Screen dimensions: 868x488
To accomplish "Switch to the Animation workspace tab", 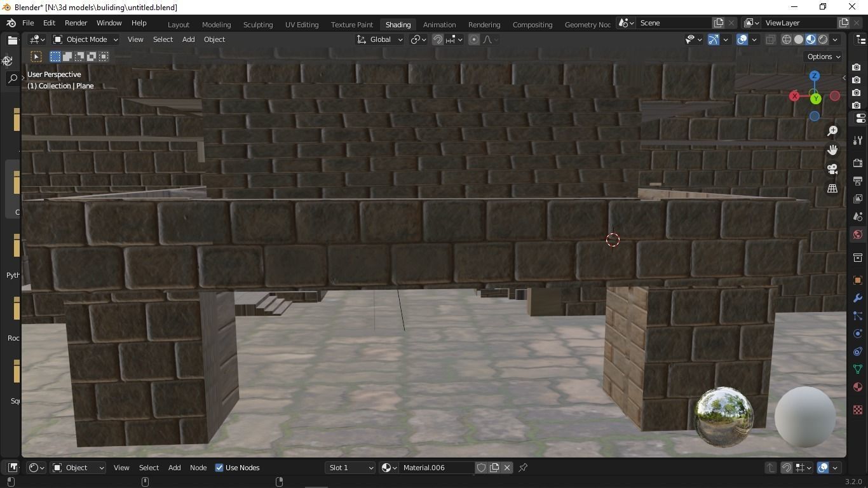I will 439,25.
